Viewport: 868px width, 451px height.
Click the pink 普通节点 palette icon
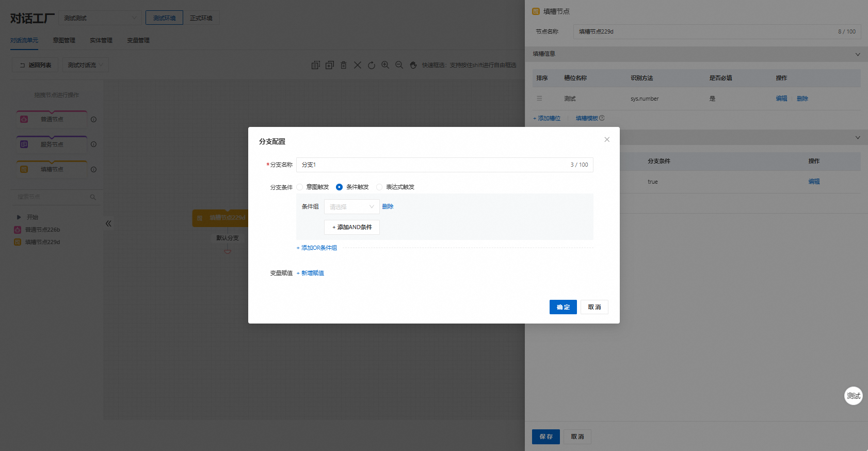pos(24,119)
